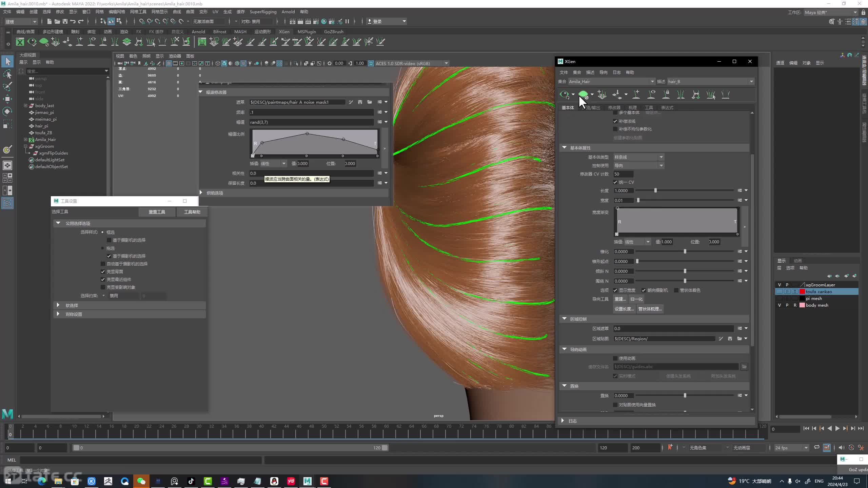The height and width of the screenshot is (488, 868).
Task: Toggle visibility of the body mesh layer
Action: [779, 305]
